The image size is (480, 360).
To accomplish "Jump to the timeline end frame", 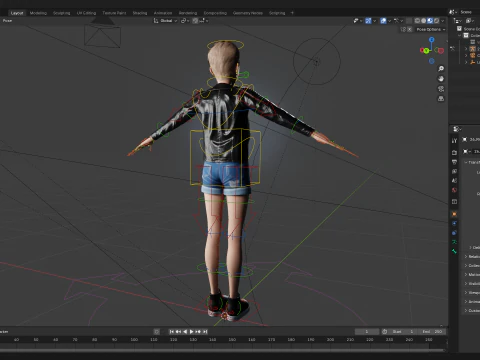I will coord(205,332).
